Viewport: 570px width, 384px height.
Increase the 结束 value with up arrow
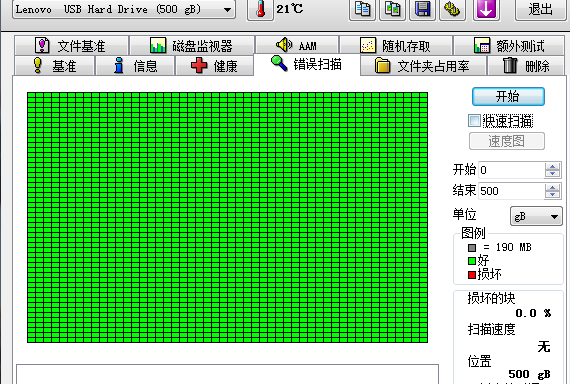coord(553,187)
